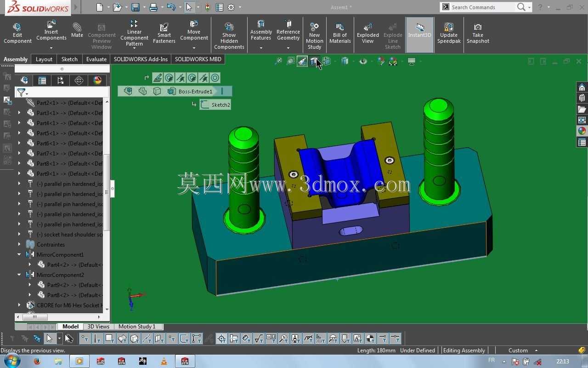
Task: Click the feature tree vertical scrollbar
Action: point(107,192)
